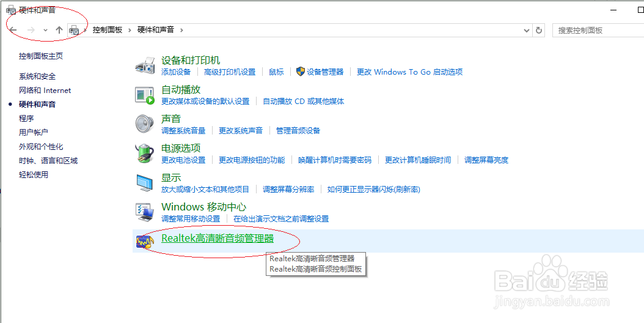
Task: Click 唤醒计算机时需要密码 link
Action: coord(335,160)
